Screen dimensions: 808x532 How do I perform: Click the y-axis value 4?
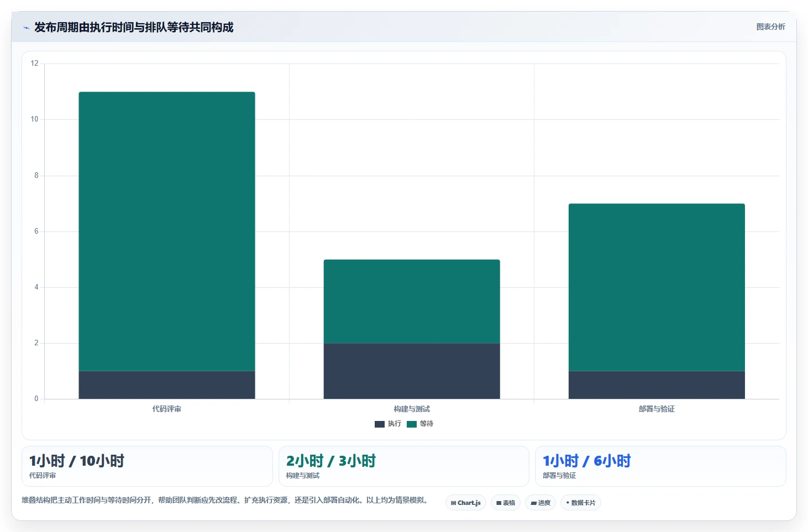[36, 287]
